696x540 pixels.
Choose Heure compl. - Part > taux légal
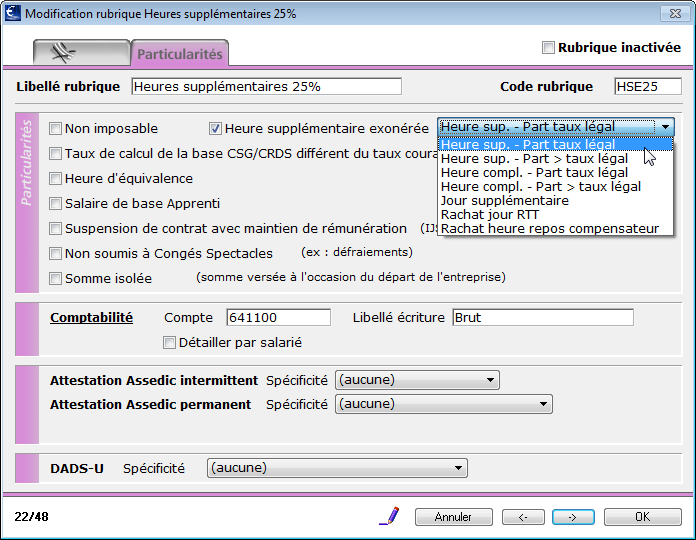[555, 186]
